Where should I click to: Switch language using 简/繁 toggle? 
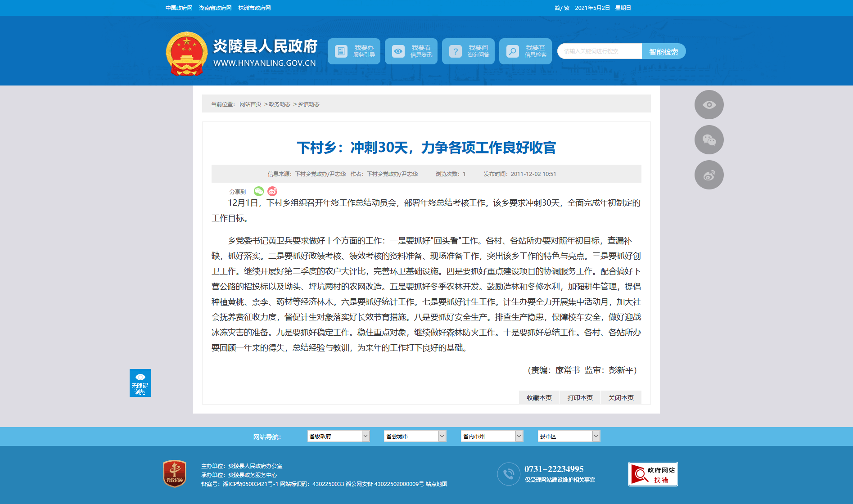point(562,8)
